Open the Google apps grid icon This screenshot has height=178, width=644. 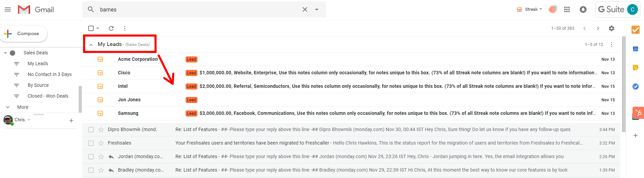567,9
